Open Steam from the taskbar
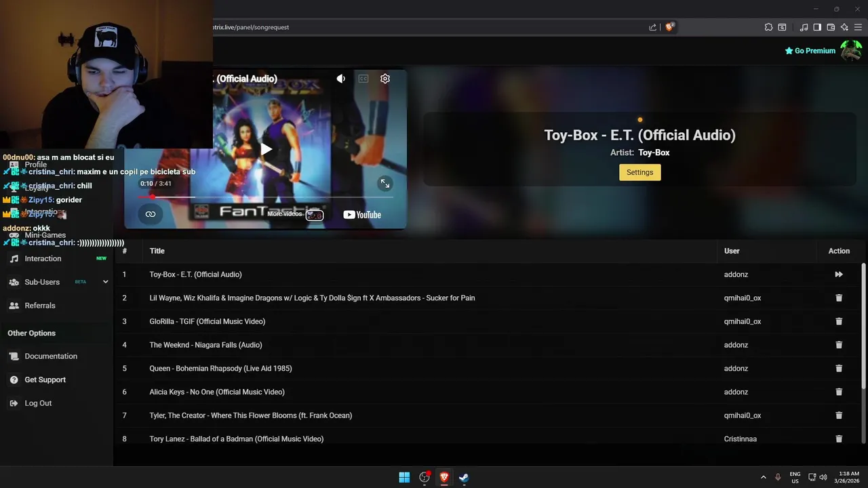This screenshot has width=868, height=488. click(x=464, y=477)
